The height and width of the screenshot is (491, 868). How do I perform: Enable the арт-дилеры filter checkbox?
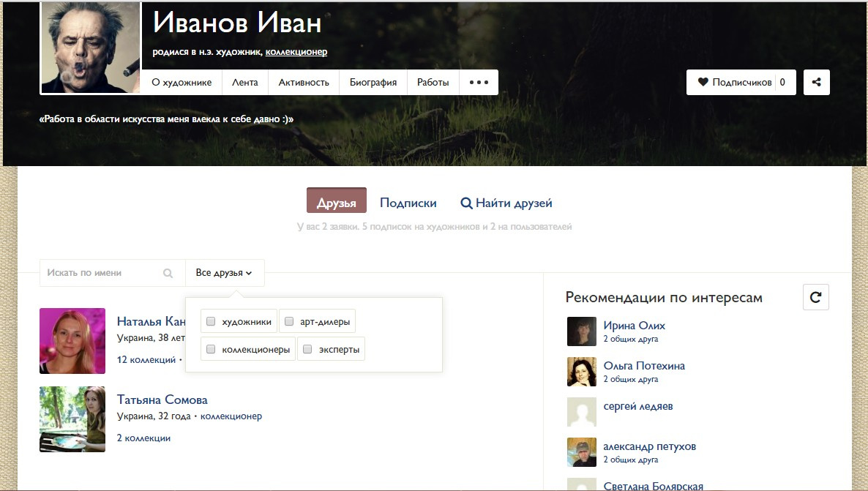coord(289,321)
